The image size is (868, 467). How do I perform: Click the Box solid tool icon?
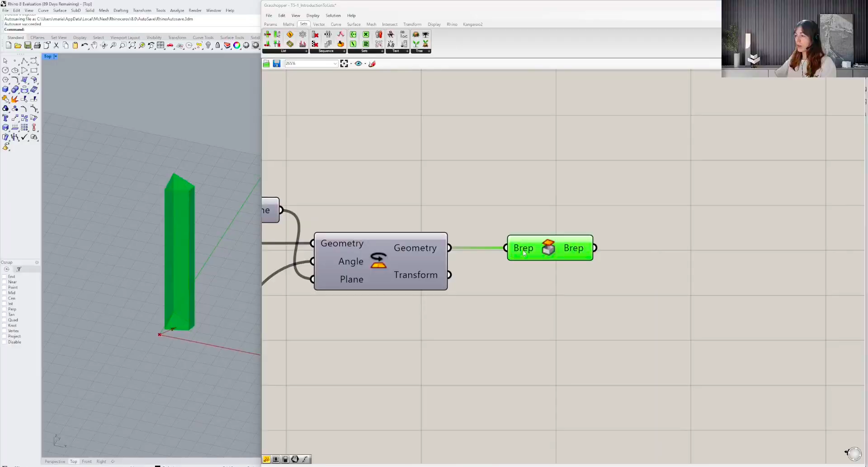click(x=5, y=90)
